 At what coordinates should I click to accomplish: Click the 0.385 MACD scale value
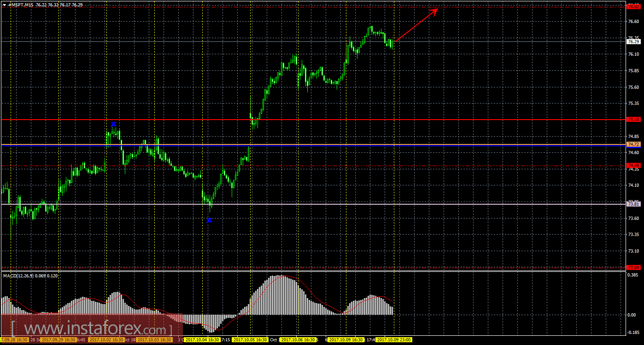633,276
